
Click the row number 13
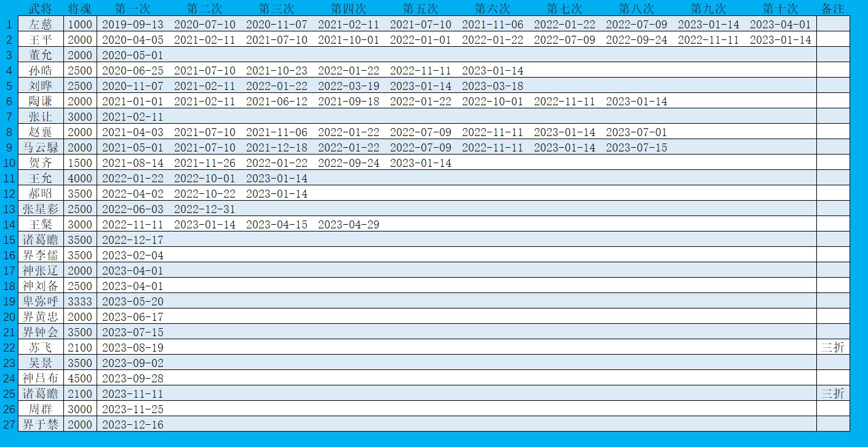point(9,209)
